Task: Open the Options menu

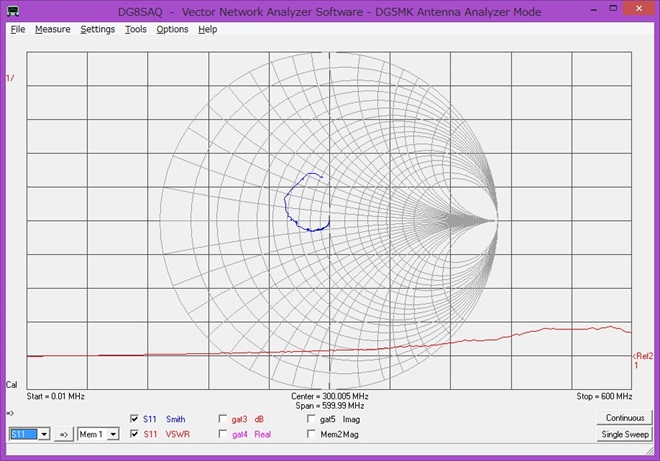Action: point(172,29)
